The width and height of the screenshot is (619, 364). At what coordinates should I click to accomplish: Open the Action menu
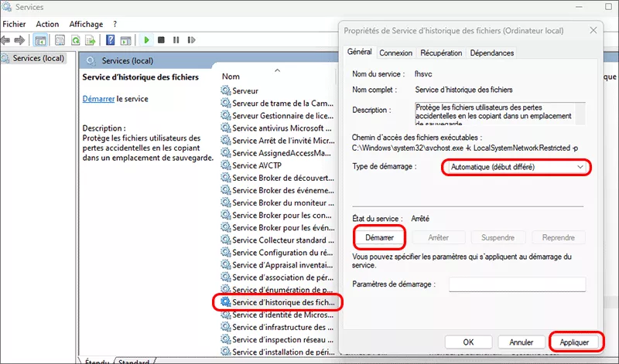[47, 24]
